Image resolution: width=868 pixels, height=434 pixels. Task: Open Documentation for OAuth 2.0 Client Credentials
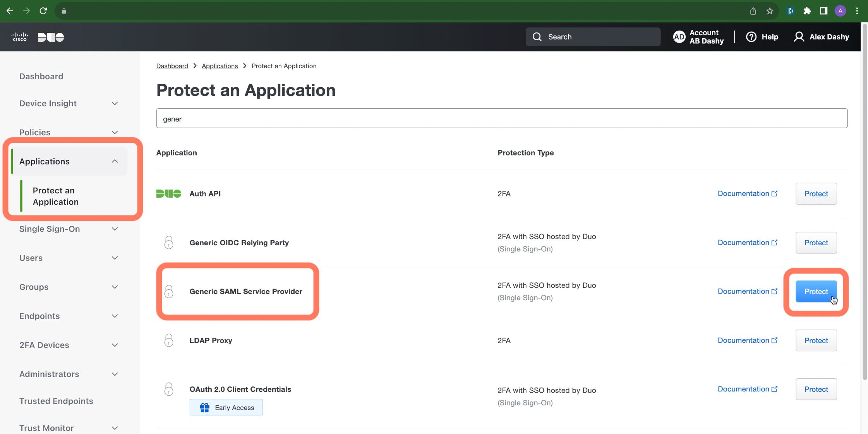747,389
